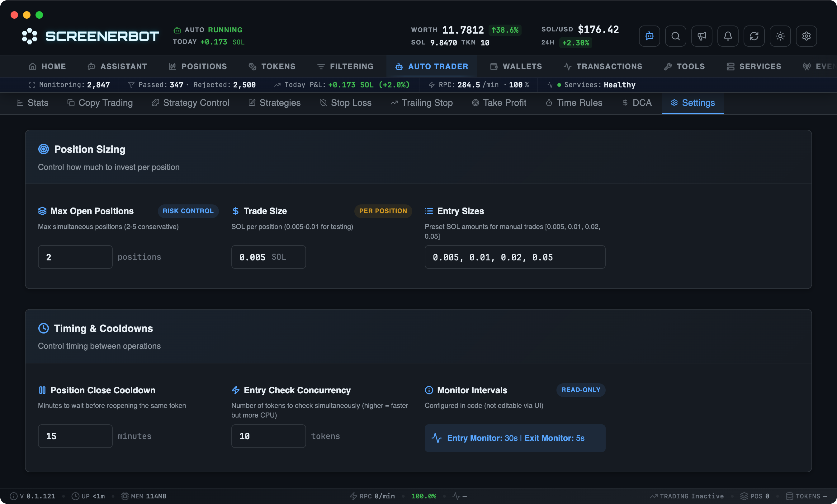Switch to the SERVICES tab
Screen dimensions: 837x504
pyautogui.click(x=754, y=66)
